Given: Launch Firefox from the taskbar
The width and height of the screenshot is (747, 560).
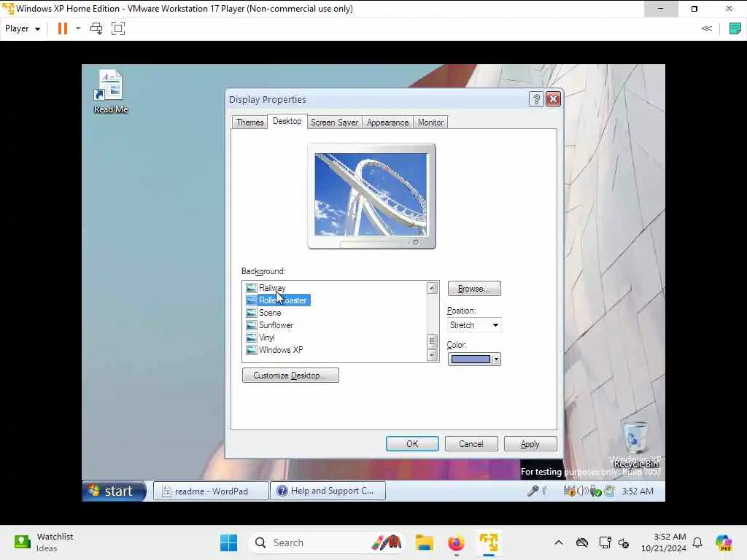Looking at the screenshot, I should (x=456, y=542).
